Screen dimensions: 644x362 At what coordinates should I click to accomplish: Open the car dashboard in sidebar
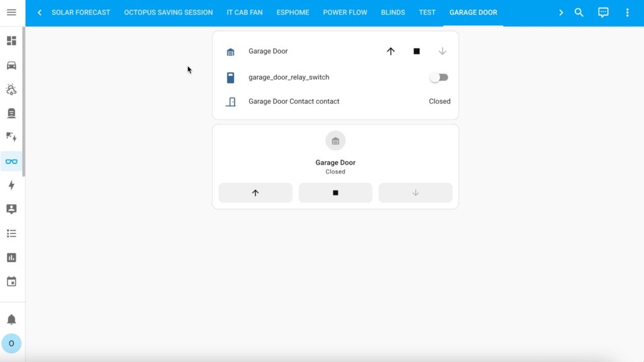pyautogui.click(x=11, y=65)
